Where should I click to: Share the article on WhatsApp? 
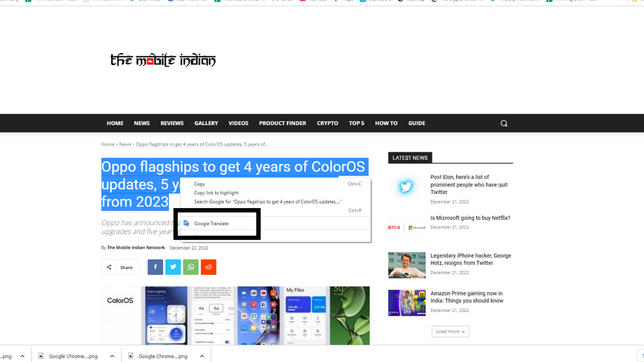tap(191, 267)
